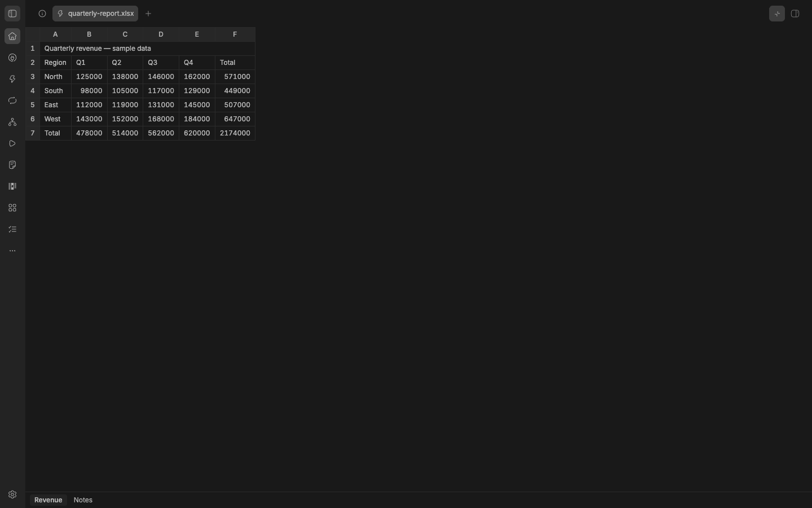
Task: Open the settings gear icon
Action: pos(12,495)
